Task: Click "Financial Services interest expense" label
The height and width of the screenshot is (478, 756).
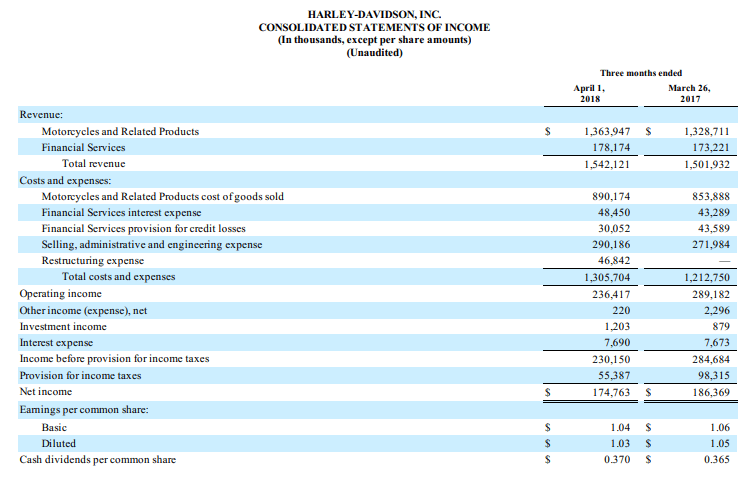Action: (122, 212)
